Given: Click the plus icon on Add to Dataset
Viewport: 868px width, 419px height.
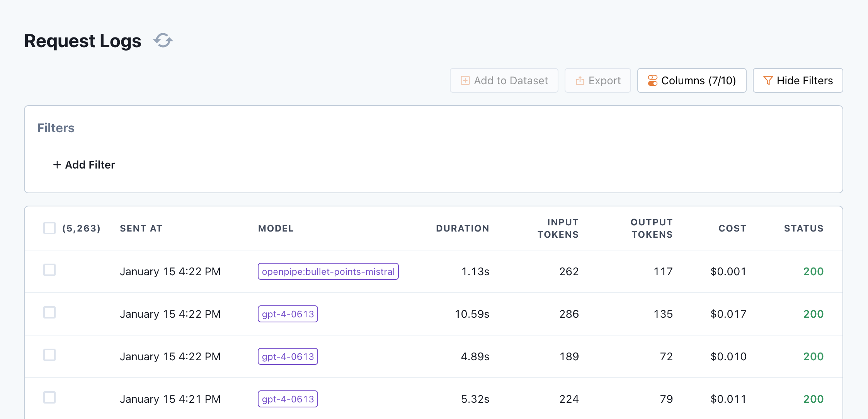Looking at the screenshot, I should (x=465, y=80).
